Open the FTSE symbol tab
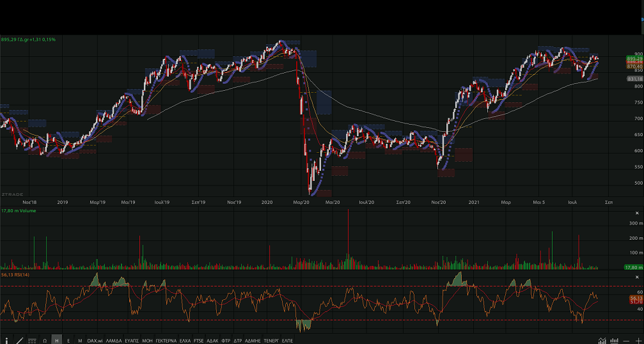 pyautogui.click(x=198, y=340)
